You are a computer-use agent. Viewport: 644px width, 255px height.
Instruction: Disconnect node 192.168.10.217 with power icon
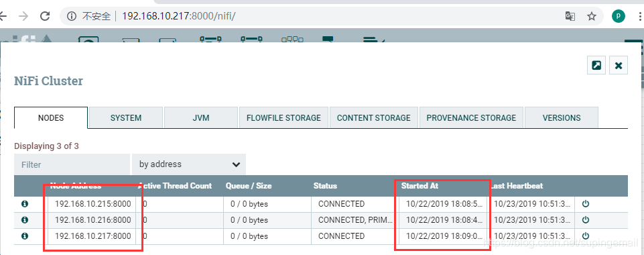point(586,236)
